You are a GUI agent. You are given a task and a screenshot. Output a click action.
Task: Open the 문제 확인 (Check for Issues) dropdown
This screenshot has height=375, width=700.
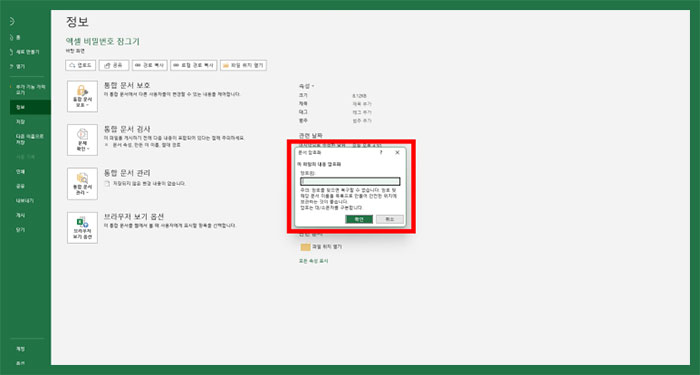point(82,140)
